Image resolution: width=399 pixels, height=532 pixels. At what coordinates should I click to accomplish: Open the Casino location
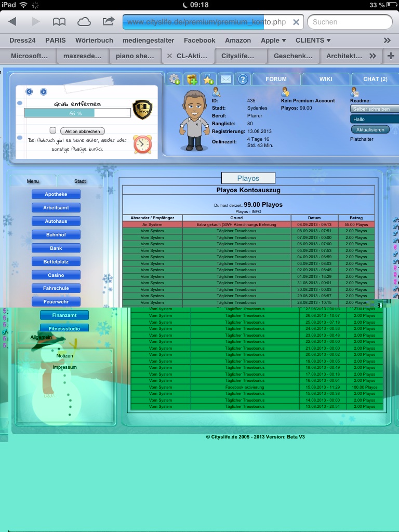click(56, 275)
